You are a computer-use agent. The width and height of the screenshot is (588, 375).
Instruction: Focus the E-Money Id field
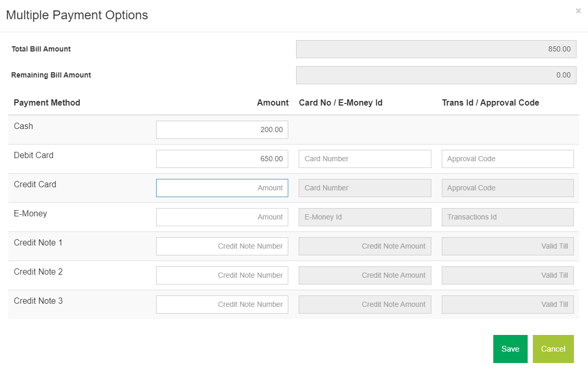[365, 217]
